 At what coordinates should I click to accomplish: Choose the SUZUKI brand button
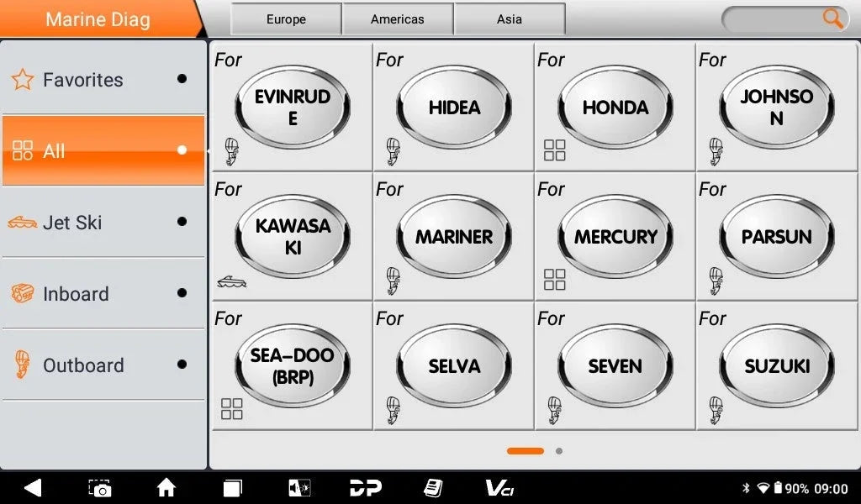[x=776, y=366]
